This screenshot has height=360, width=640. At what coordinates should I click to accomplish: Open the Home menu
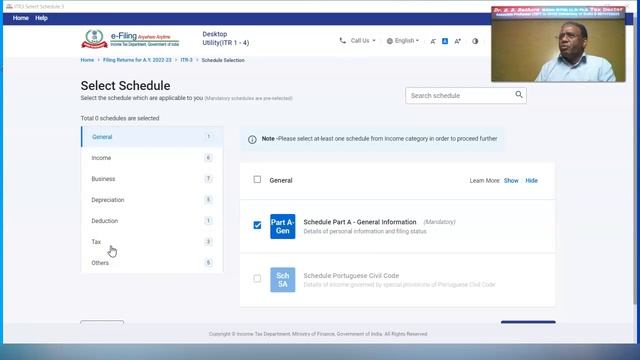(x=20, y=18)
